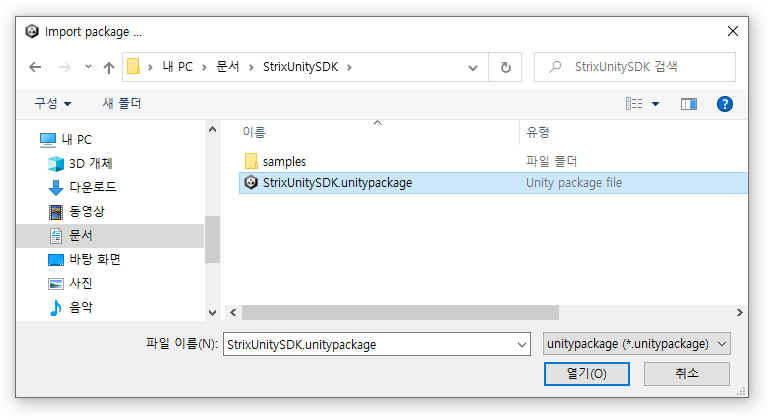Click the 3D 개체 cube icon
This screenshot has height=420, width=768.
(x=56, y=164)
